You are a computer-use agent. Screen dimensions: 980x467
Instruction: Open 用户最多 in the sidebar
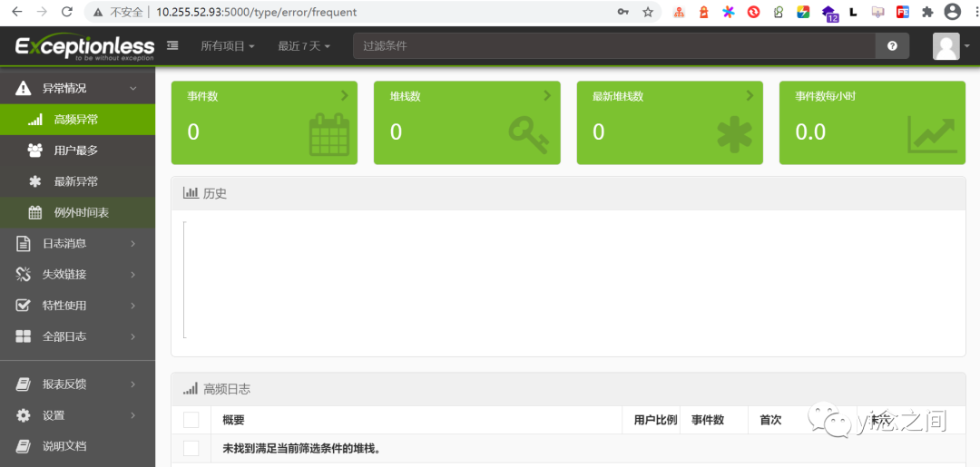point(77,151)
